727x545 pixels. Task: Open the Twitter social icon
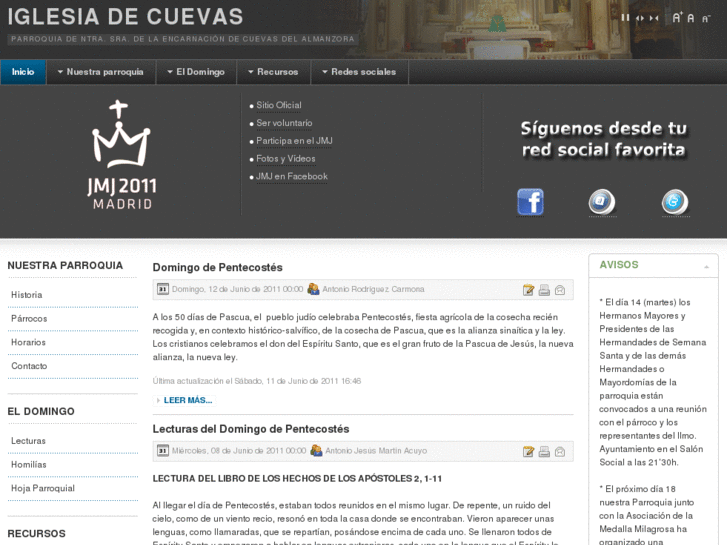point(675,202)
